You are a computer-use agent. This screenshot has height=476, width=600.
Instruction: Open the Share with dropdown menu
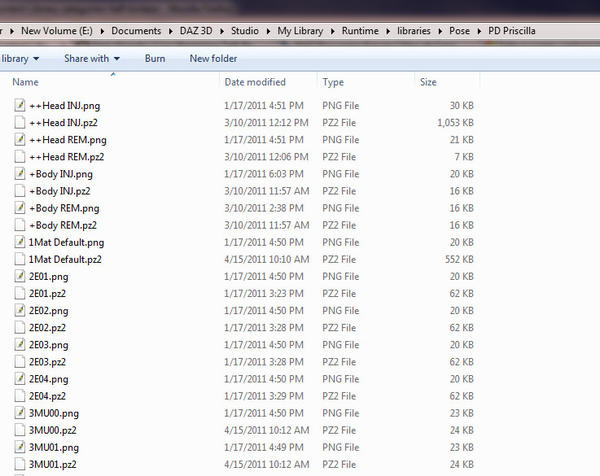point(92,59)
